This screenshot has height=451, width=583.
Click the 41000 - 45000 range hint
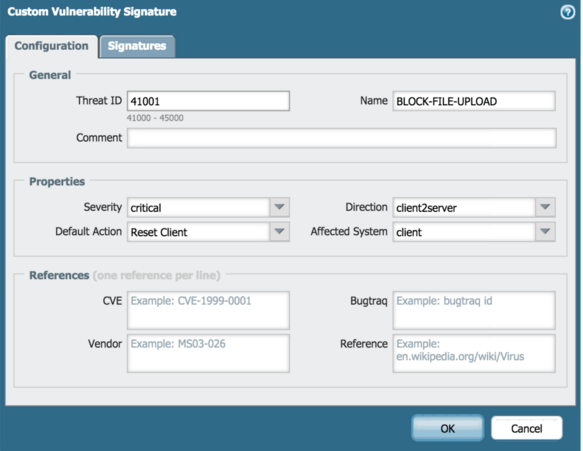click(x=155, y=118)
